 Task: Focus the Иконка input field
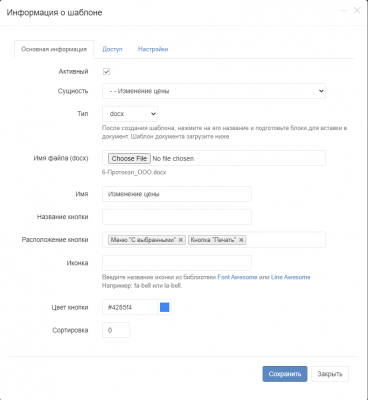177,263
